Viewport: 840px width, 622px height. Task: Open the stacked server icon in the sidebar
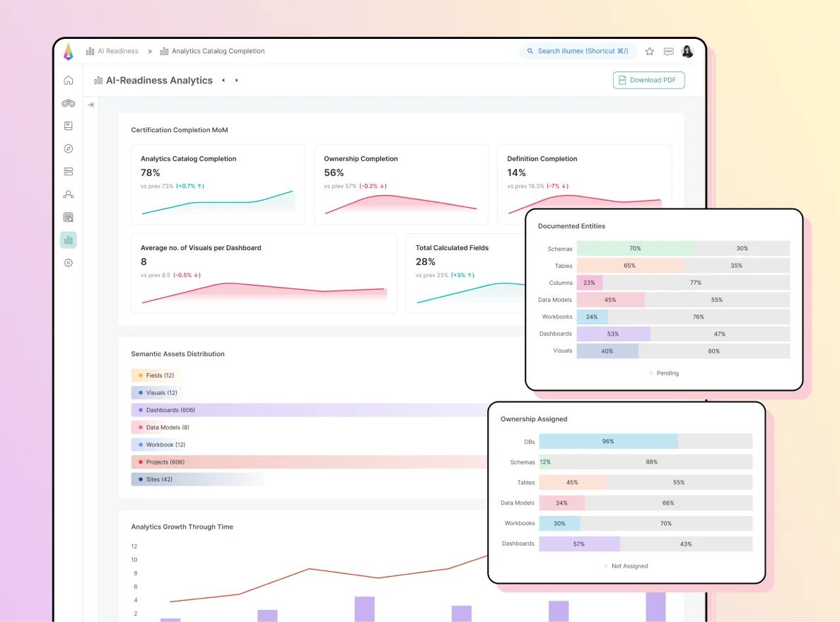69,172
